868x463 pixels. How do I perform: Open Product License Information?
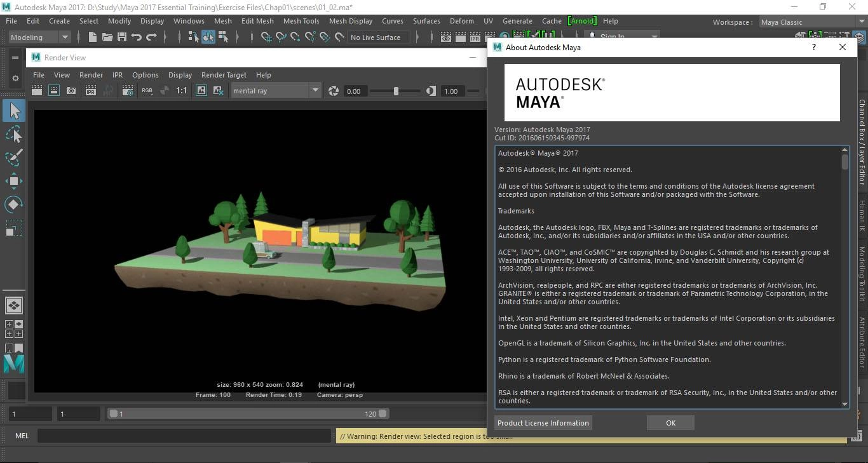pyautogui.click(x=543, y=423)
